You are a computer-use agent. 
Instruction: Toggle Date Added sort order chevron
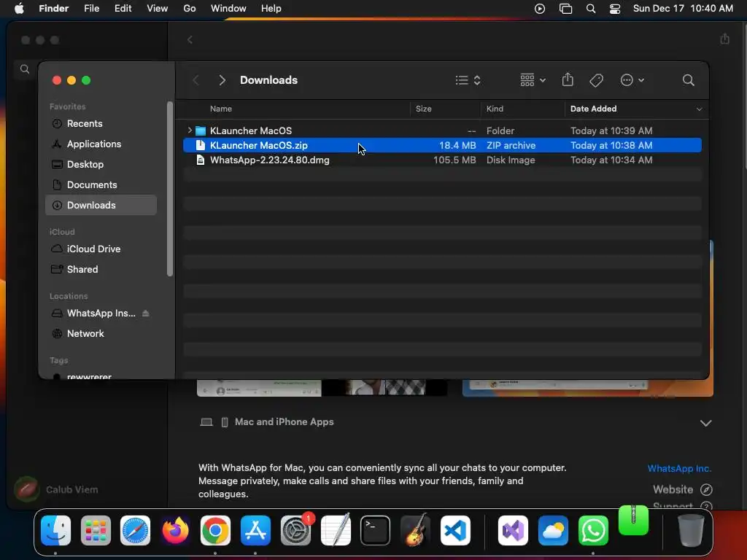[x=699, y=109]
